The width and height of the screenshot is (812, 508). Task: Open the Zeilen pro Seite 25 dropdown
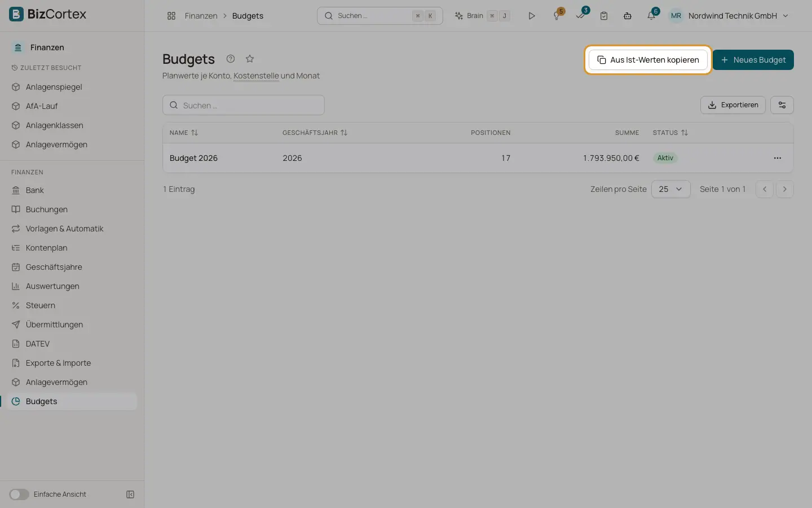click(x=670, y=189)
